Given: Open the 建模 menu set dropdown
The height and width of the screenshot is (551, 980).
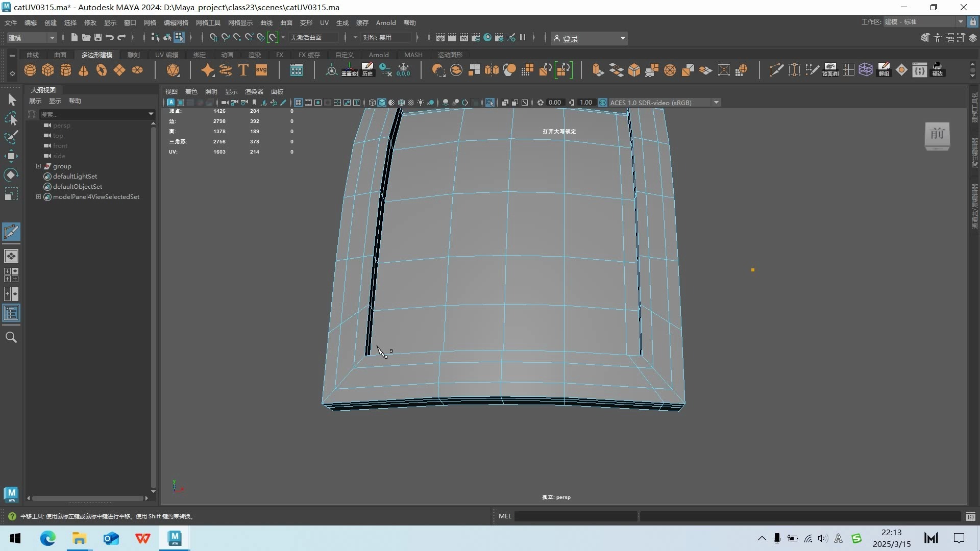Looking at the screenshot, I should click(x=32, y=38).
